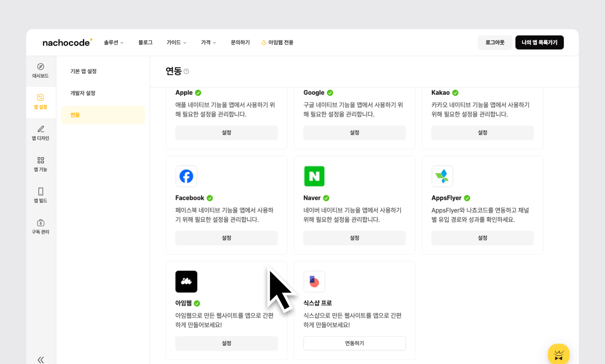The image size is (605, 364).
Task: Collapse the sidebar with double chevron
Action: (x=41, y=360)
